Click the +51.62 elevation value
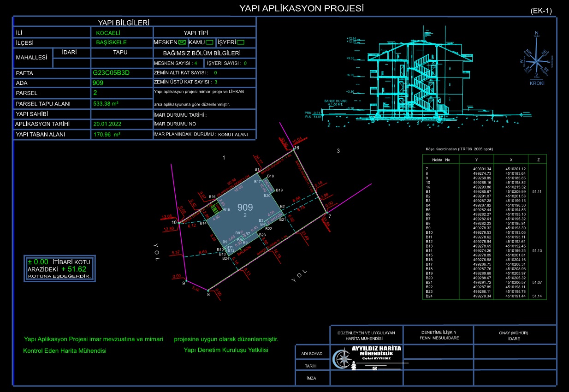The height and width of the screenshot is (392, 569). point(73,269)
